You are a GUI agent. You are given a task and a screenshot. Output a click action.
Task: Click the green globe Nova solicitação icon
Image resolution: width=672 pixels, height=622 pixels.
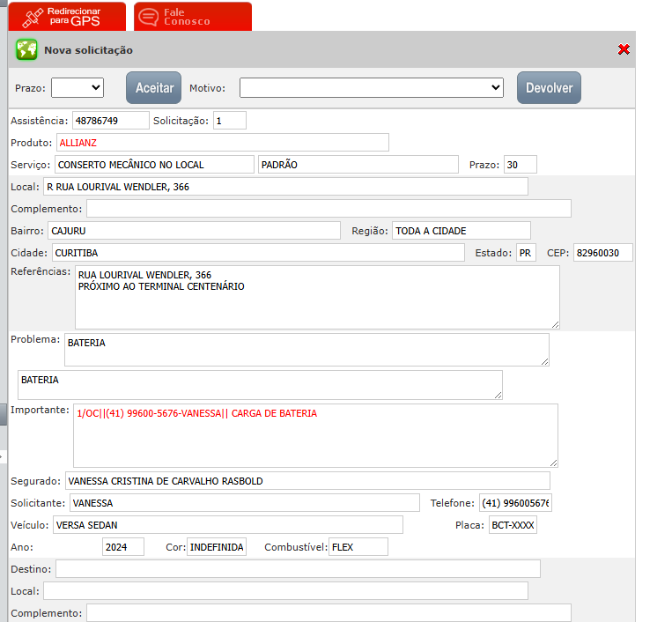[26, 49]
